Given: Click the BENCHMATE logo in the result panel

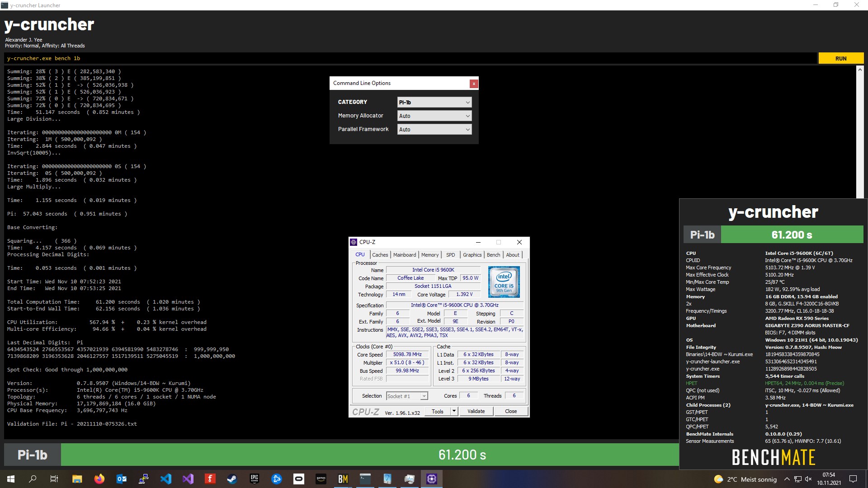Looking at the screenshot, I should (773, 457).
